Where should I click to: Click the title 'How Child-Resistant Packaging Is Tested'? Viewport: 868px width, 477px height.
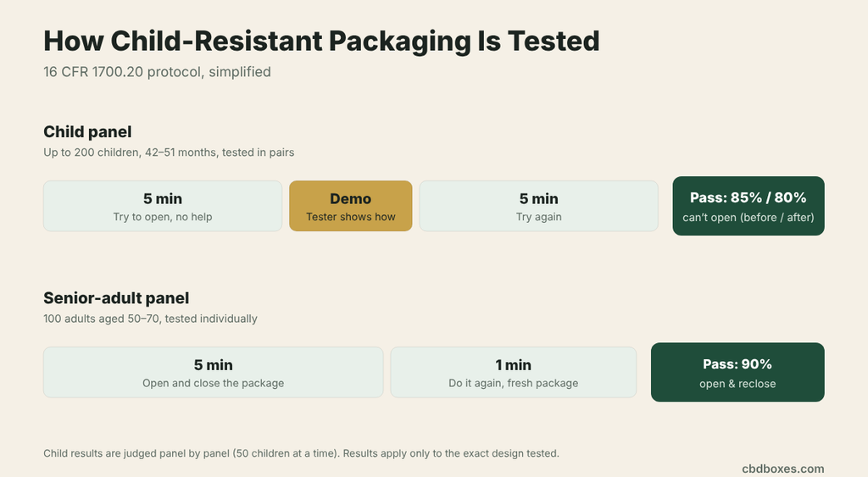click(x=321, y=42)
